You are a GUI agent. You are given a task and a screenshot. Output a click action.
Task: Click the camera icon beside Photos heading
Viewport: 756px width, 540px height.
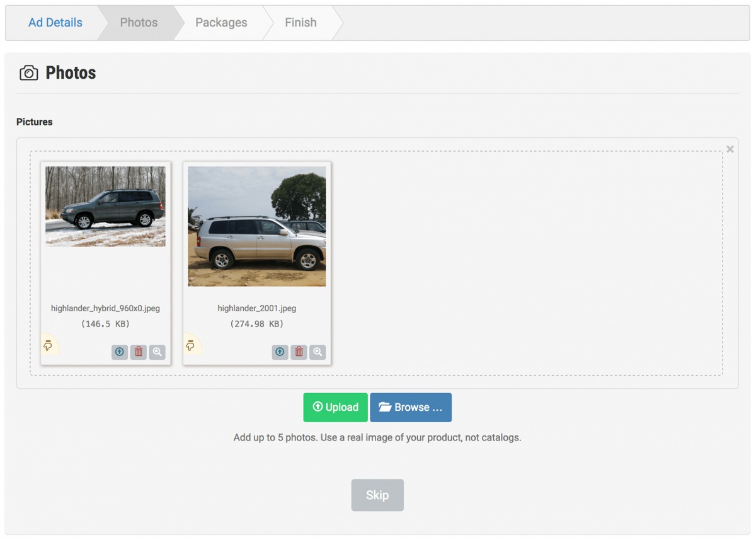28,73
